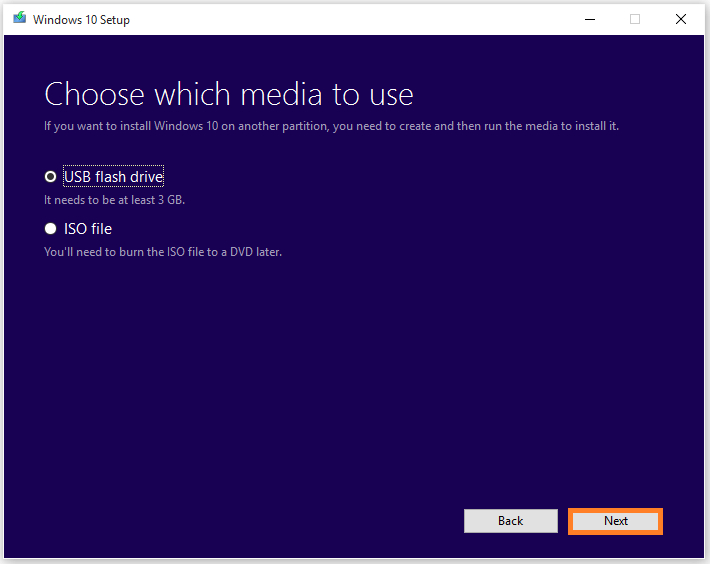Click the Next button
The image size is (710, 564).
click(615, 521)
